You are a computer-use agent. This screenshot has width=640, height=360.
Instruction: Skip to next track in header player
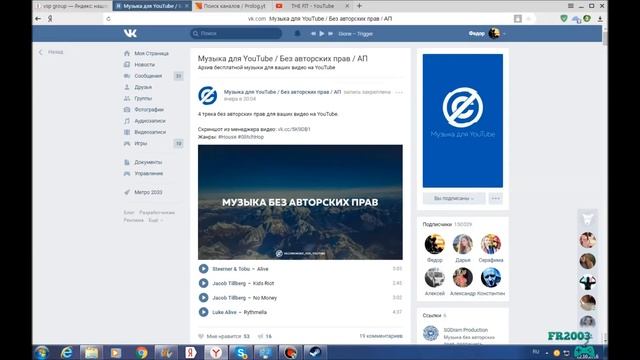coord(330,33)
